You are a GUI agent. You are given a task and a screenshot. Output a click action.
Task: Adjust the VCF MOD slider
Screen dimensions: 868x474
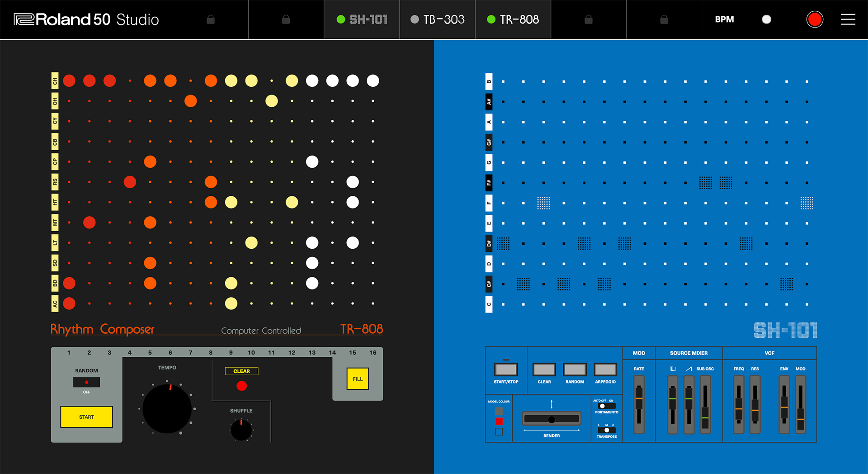801,404
